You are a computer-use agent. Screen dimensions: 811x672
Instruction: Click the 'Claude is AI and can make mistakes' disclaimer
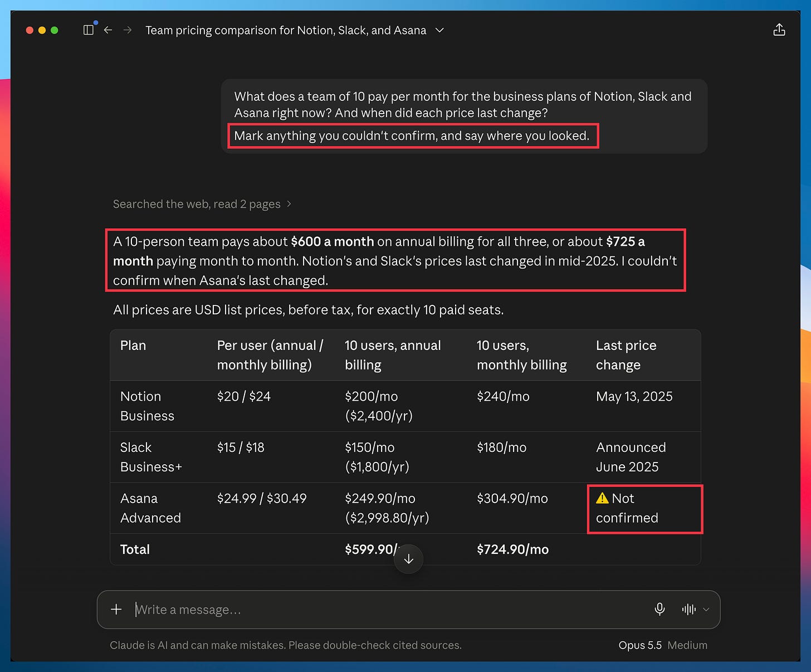pyautogui.click(x=286, y=645)
